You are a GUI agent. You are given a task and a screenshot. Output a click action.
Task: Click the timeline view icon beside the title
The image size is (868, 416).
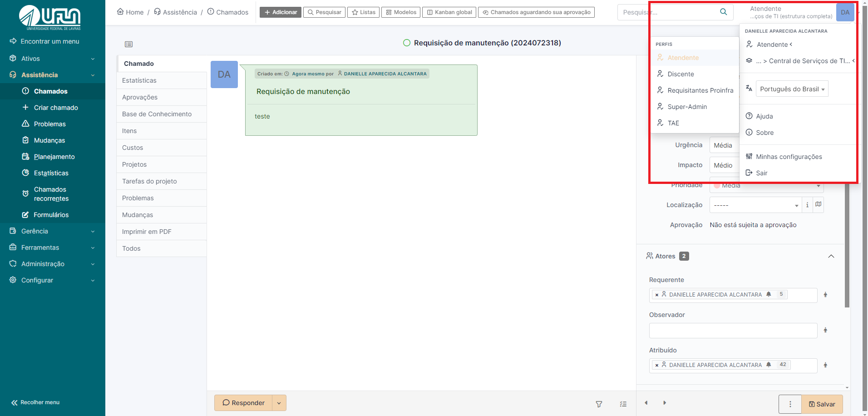coord(128,44)
